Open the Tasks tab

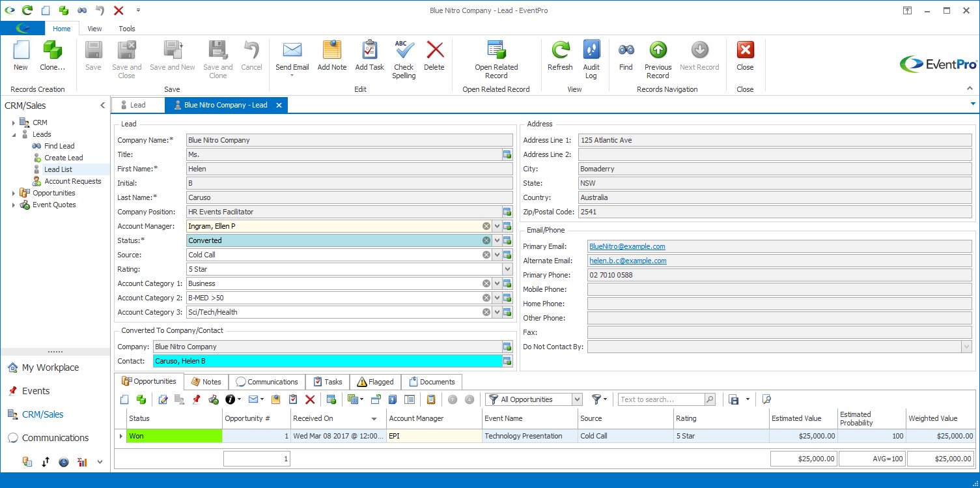(x=328, y=382)
